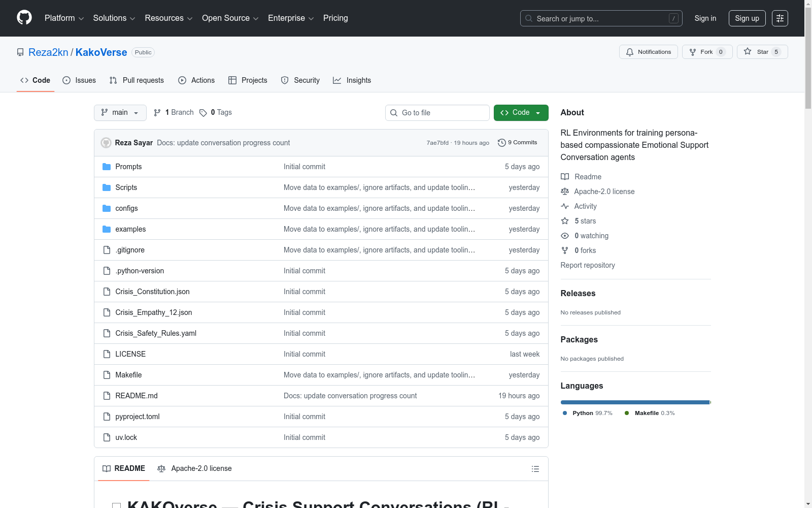Click the Sign in link
Image resolution: width=812 pixels, height=508 pixels.
[705, 18]
